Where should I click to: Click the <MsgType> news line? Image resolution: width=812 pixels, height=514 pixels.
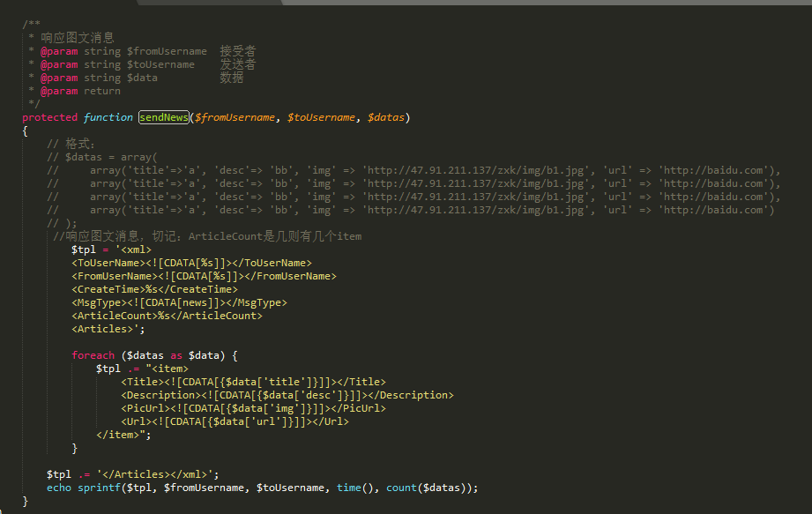tap(179, 302)
